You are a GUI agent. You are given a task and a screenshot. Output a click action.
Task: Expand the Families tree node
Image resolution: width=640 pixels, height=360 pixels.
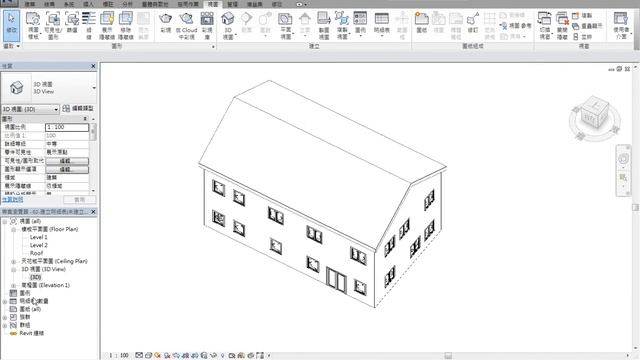pyautogui.click(x=5, y=317)
